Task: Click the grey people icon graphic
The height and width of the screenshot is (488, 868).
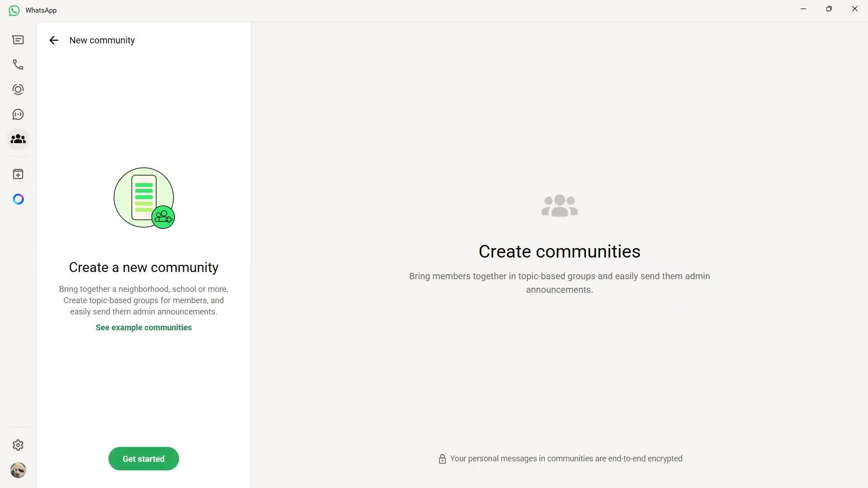Action: (x=559, y=206)
